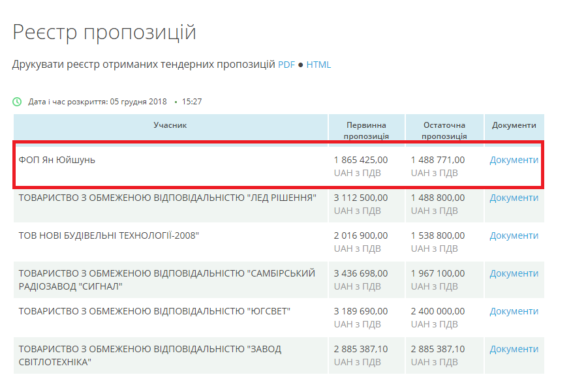Click the Учасник column header
Screen dimensions: 571x392
pos(170,125)
